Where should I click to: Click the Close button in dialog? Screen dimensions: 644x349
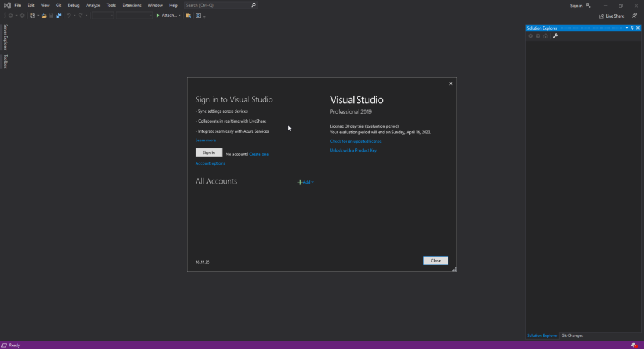[436, 260]
